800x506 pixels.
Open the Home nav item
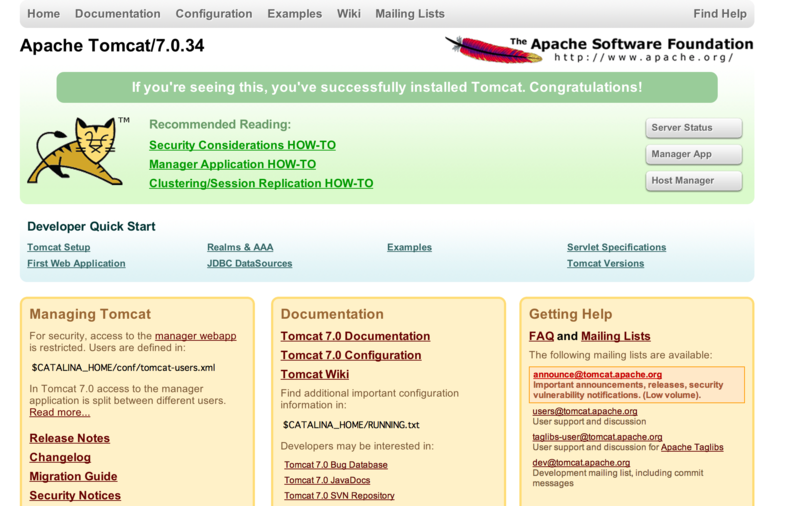tap(43, 14)
